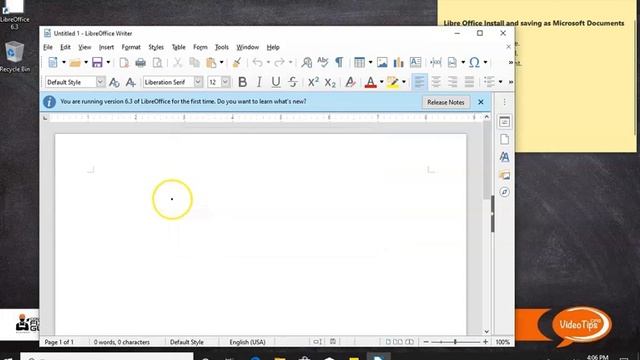
Task: Click the Insert Table icon
Action: coord(359,62)
